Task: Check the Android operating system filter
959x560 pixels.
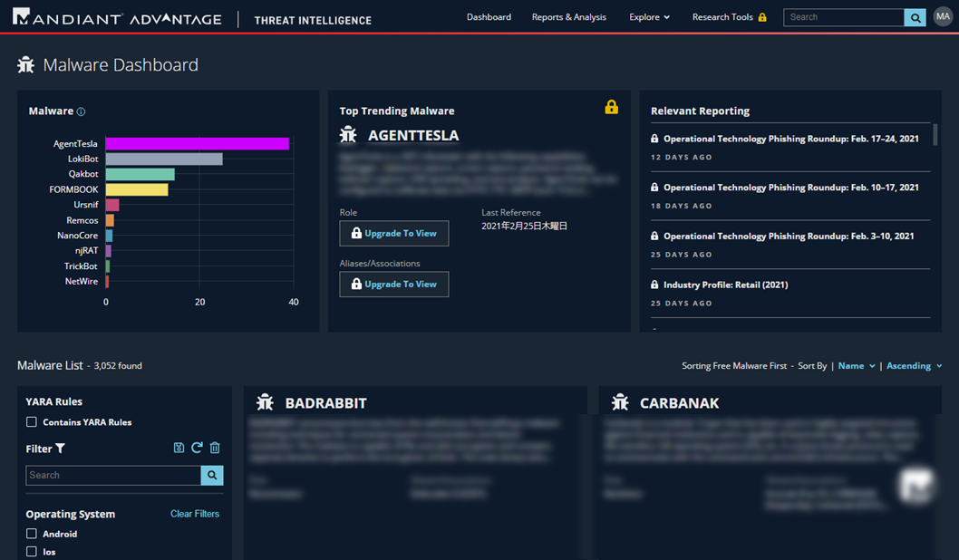Action: tap(32, 534)
